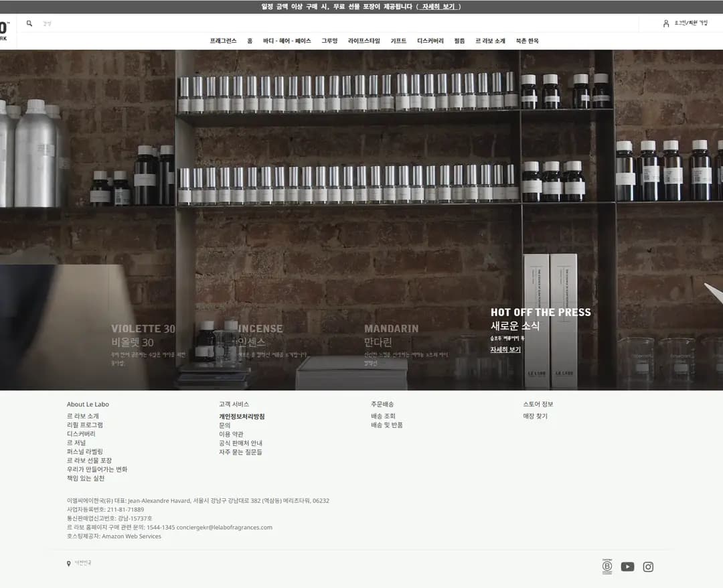
Task: Click the search magnifier icon
Action: (x=29, y=23)
